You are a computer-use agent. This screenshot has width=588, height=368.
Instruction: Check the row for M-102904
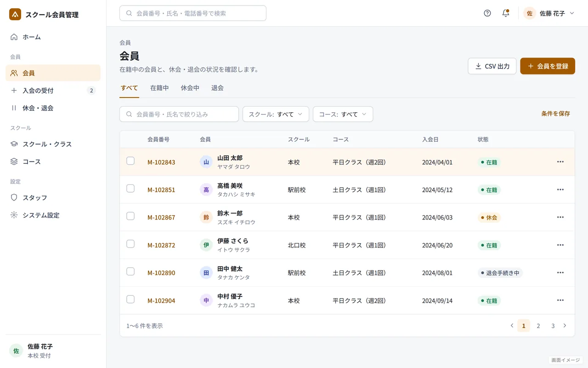click(x=130, y=299)
